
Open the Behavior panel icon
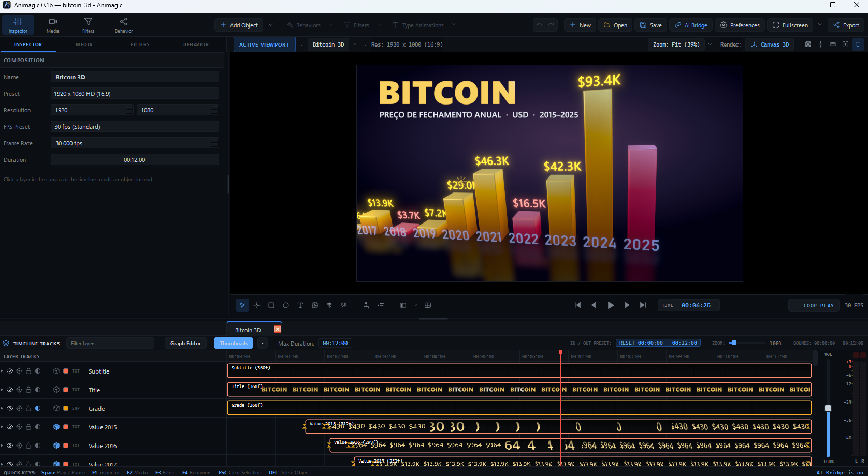[123, 25]
